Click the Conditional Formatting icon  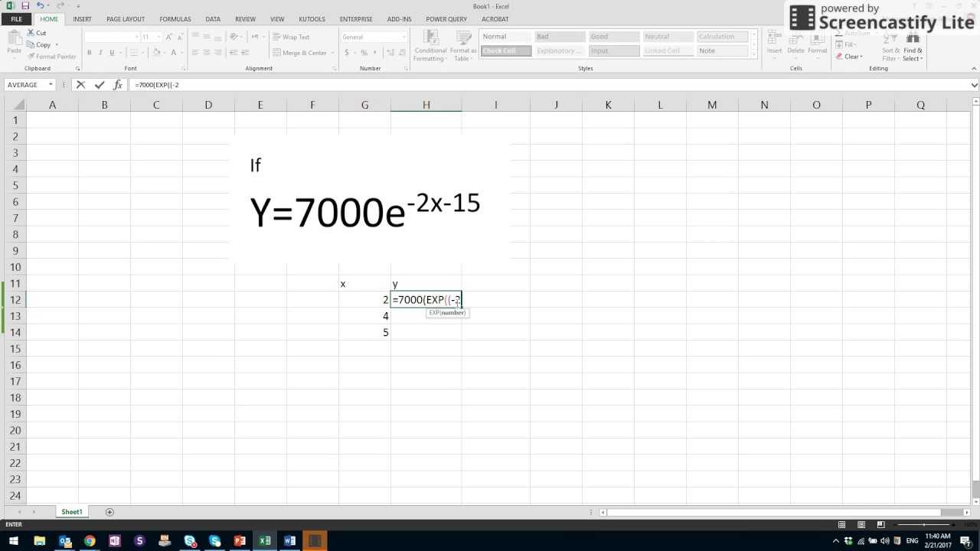pyautogui.click(x=430, y=38)
